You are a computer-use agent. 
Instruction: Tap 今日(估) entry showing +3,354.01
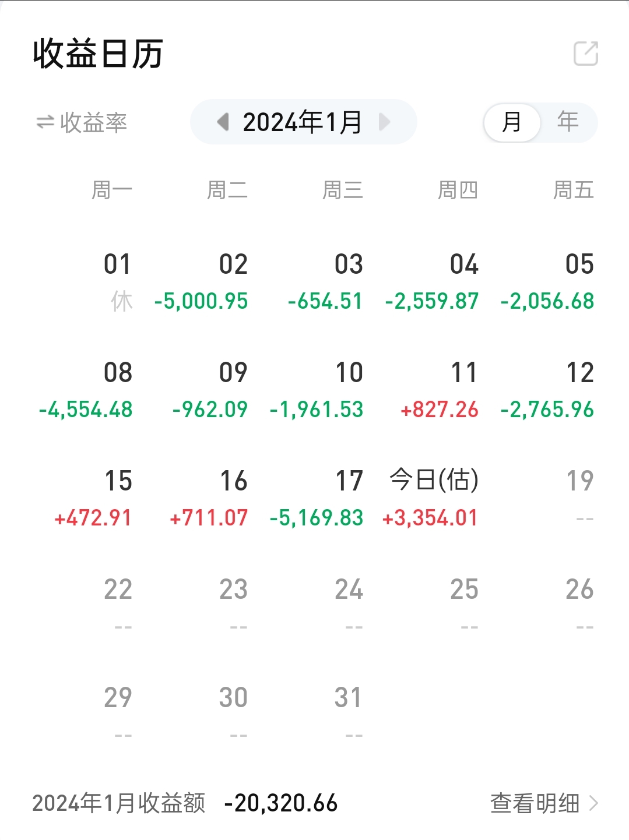[431, 499]
